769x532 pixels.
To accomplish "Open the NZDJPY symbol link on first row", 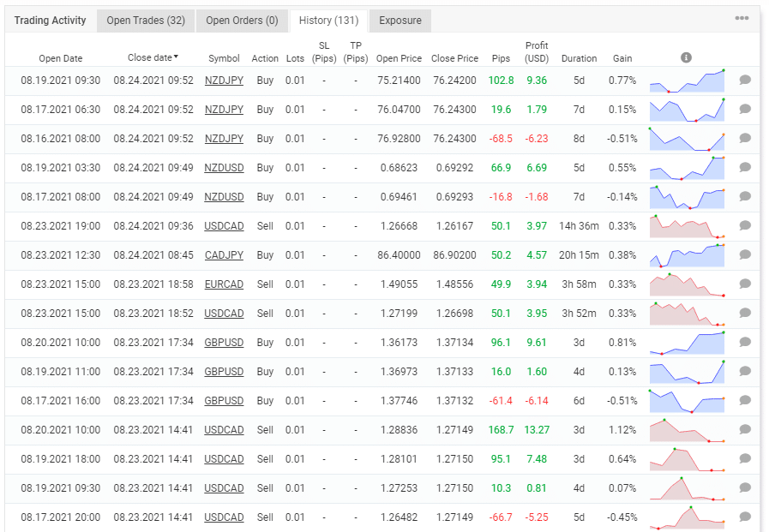I will tap(224, 81).
